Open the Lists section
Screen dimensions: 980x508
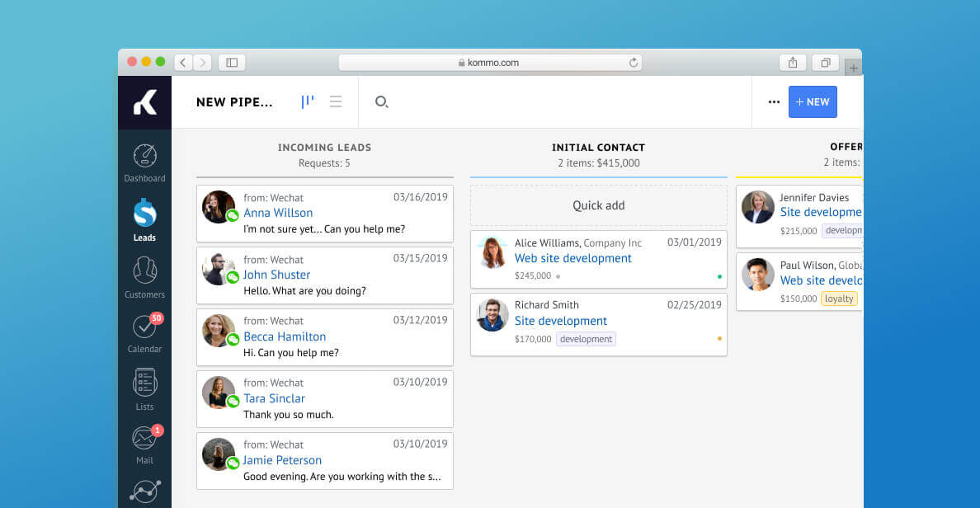[x=144, y=388]
